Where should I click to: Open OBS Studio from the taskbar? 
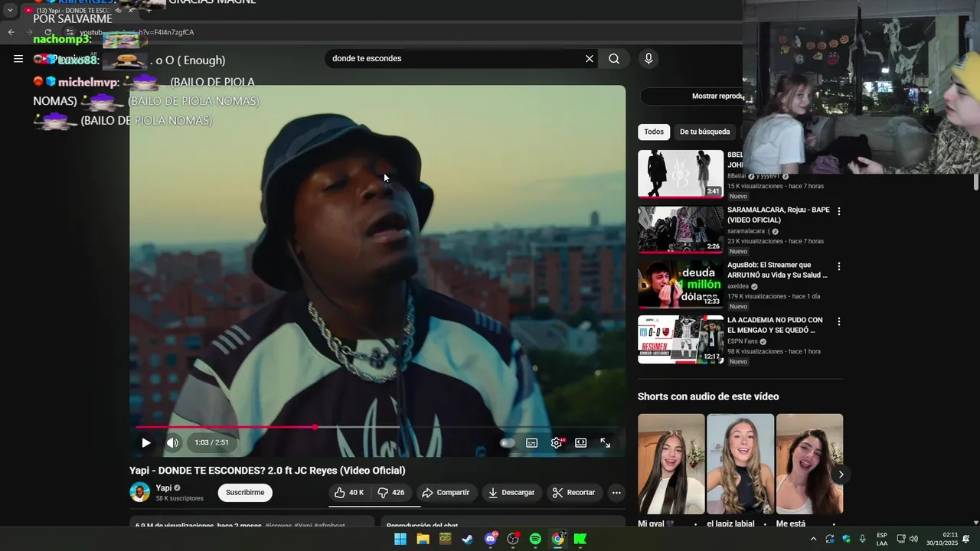pyautogui.click(x=513, y=539)
